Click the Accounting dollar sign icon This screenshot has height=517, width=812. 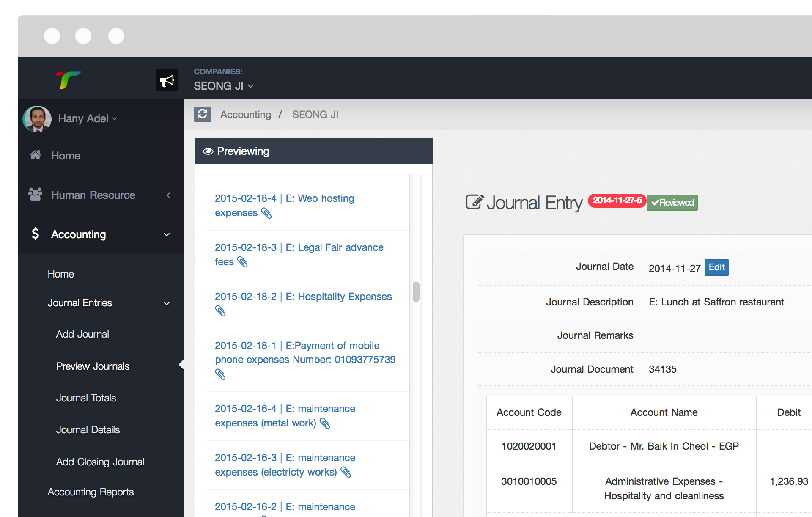[x=36, y=234]
